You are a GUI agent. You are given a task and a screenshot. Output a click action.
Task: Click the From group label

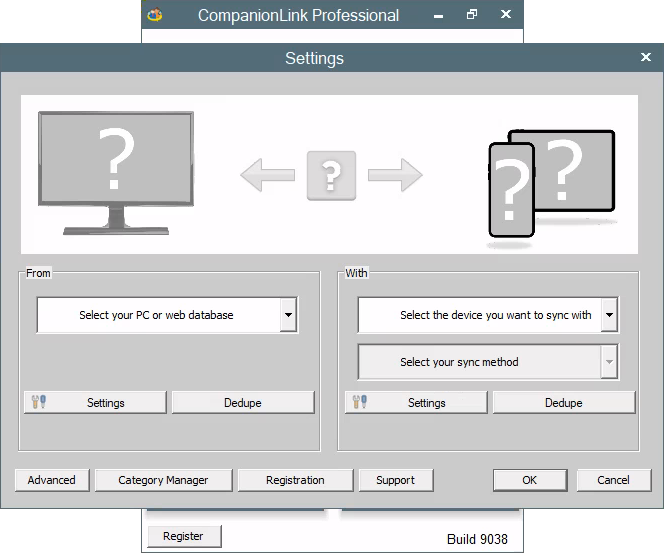pyautogui.click(x=38, y=273)
